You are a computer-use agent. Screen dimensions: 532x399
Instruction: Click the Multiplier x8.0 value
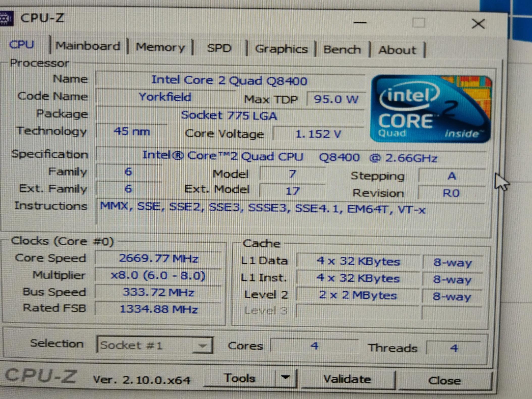pyautogui.click(x=158, y=276)
